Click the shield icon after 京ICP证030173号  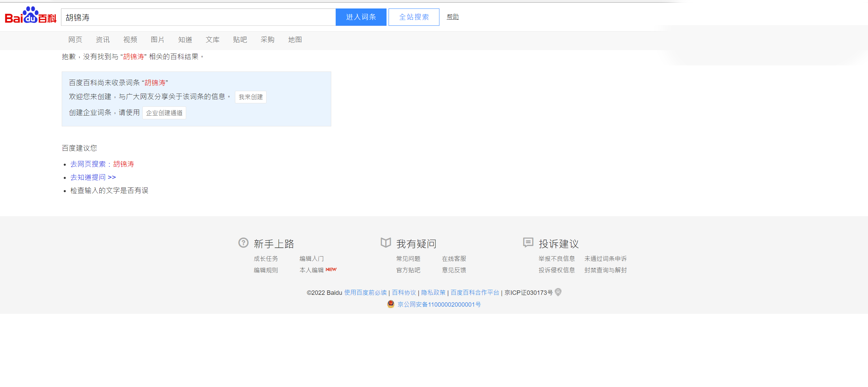pos(558,292)
